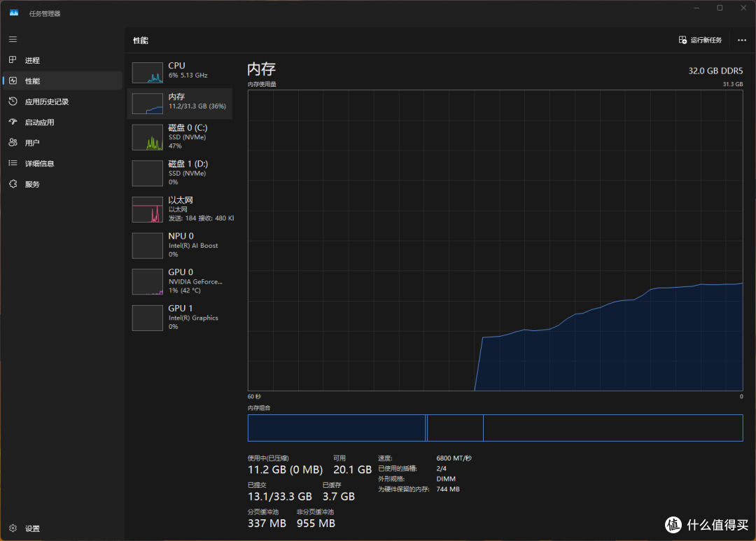Click the 启动应用 startup icon
Image resolution: width=756 pixels, height=541 pixels.
click(x=13, y=122)
